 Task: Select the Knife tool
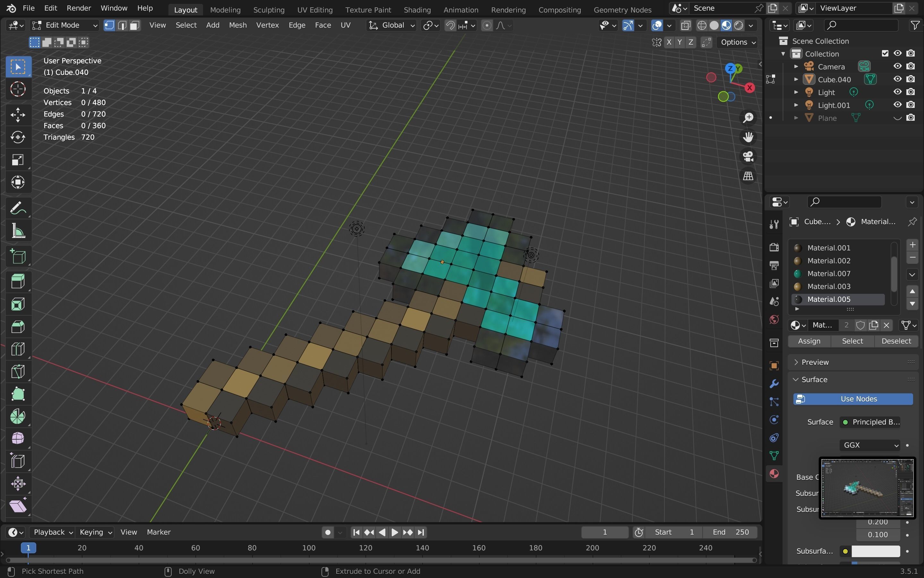click(18, 372)
